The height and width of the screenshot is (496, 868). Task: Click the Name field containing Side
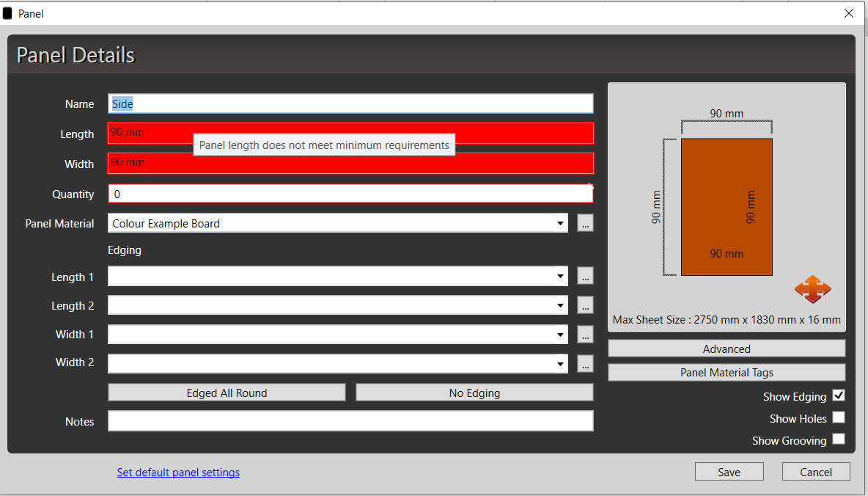click(x=350, y=103)
